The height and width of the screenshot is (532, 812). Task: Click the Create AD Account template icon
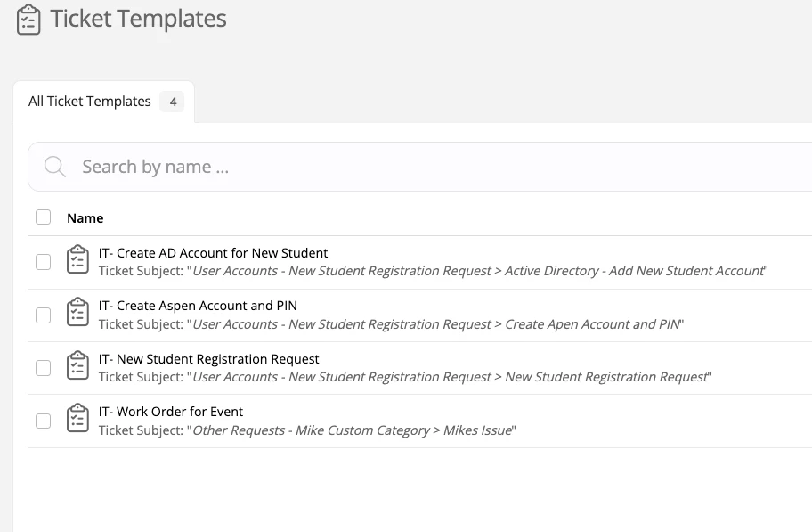(x=78, y=260)
